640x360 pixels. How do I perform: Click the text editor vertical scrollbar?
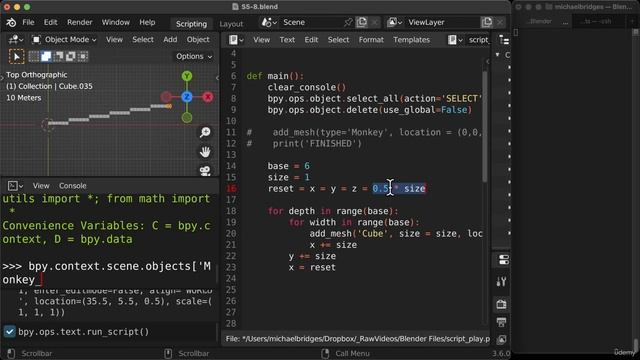pyautogui.click(x=484, y=127)
